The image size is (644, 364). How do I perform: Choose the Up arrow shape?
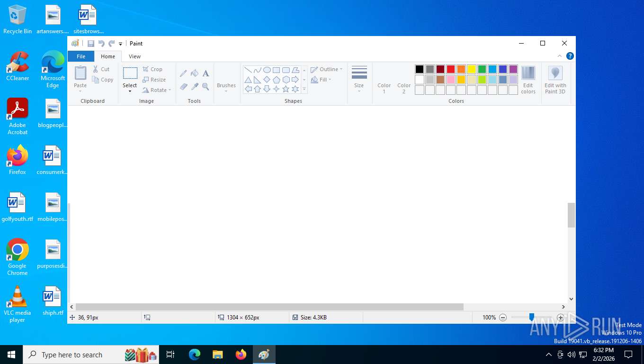pos(257,89)
